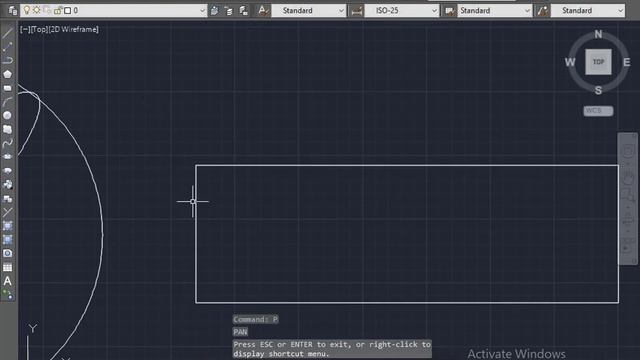Select the Point tool

tap(7, 212)
